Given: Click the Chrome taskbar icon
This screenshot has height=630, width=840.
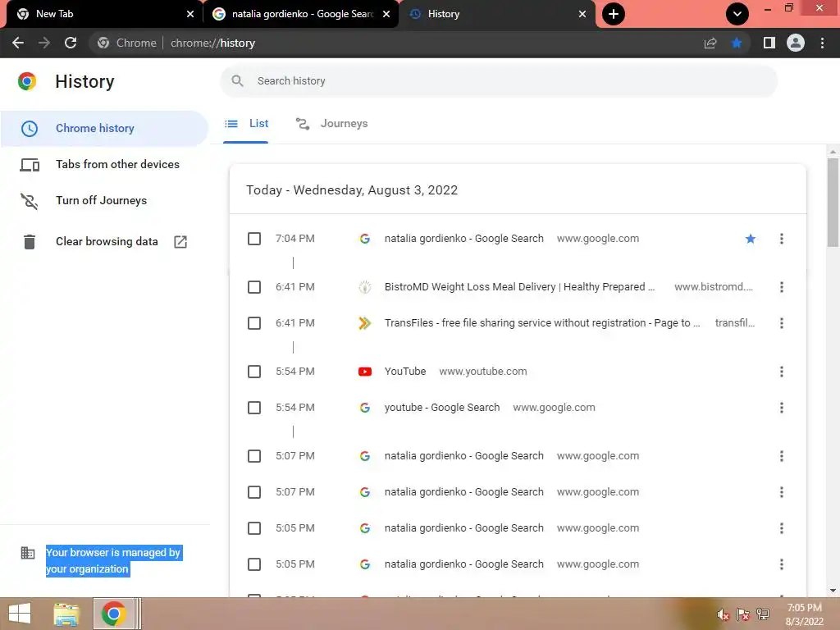Looking at the screenshot, I should (113, 614).
